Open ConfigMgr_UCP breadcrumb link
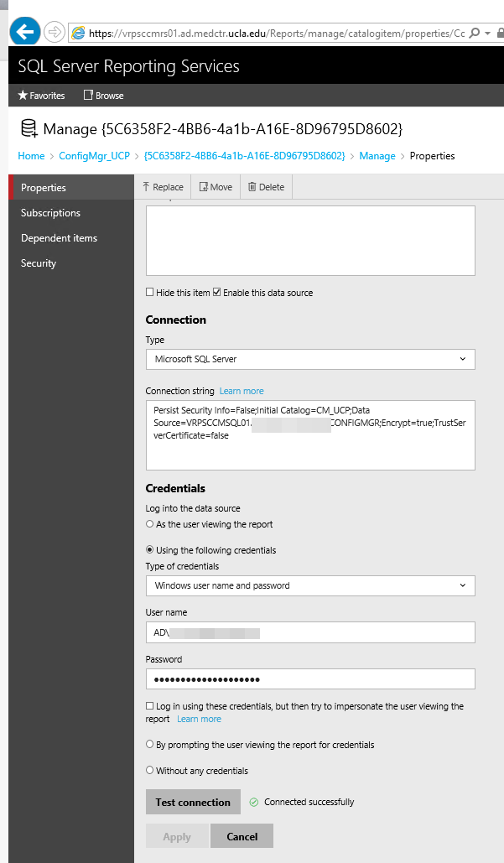504x863 pixels. click(94, 156)
